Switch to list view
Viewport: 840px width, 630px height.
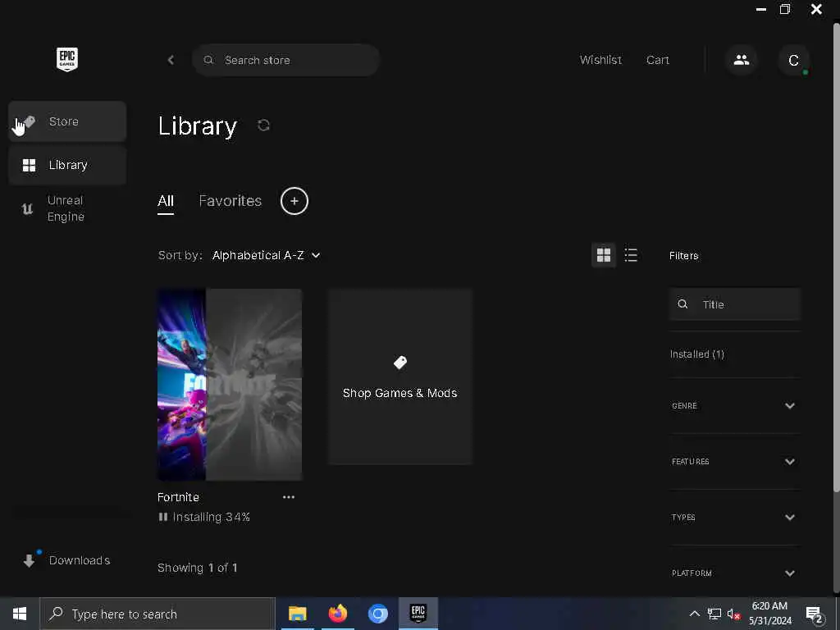click(x=631, y=255)
